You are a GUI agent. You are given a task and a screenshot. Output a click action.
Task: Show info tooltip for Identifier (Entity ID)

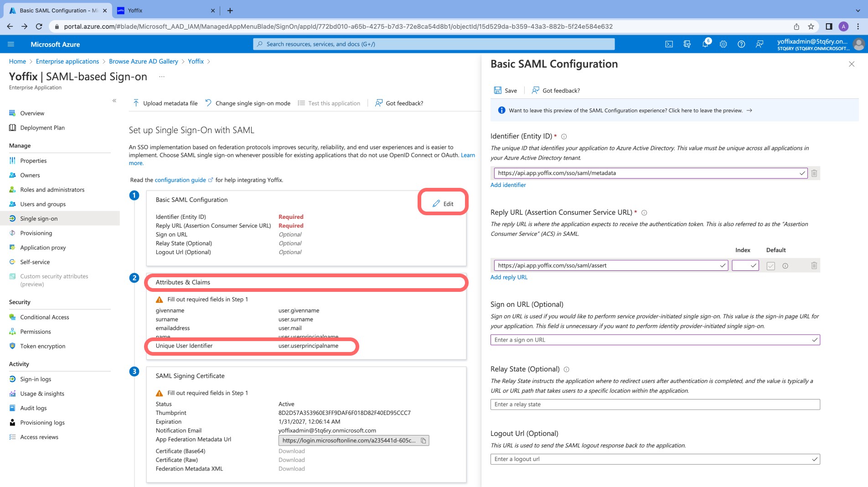point(564,136)
